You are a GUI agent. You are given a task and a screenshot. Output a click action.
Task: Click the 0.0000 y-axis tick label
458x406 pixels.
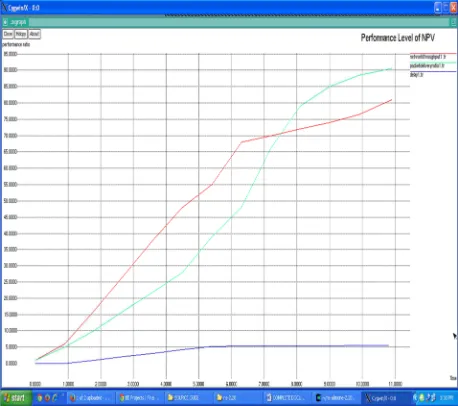pyautogui.click(x=11, y=363)
